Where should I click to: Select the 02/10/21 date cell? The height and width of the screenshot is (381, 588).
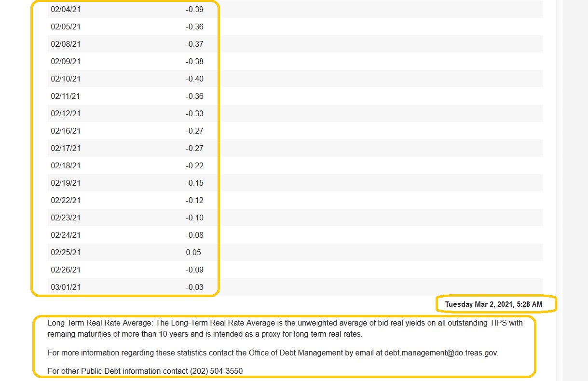coord(66,79)
